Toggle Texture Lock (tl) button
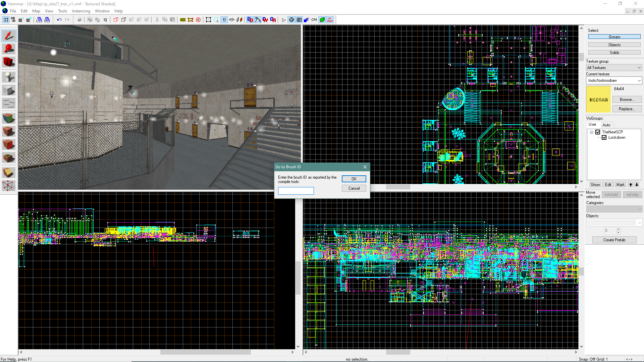 [x=224, y=20]
